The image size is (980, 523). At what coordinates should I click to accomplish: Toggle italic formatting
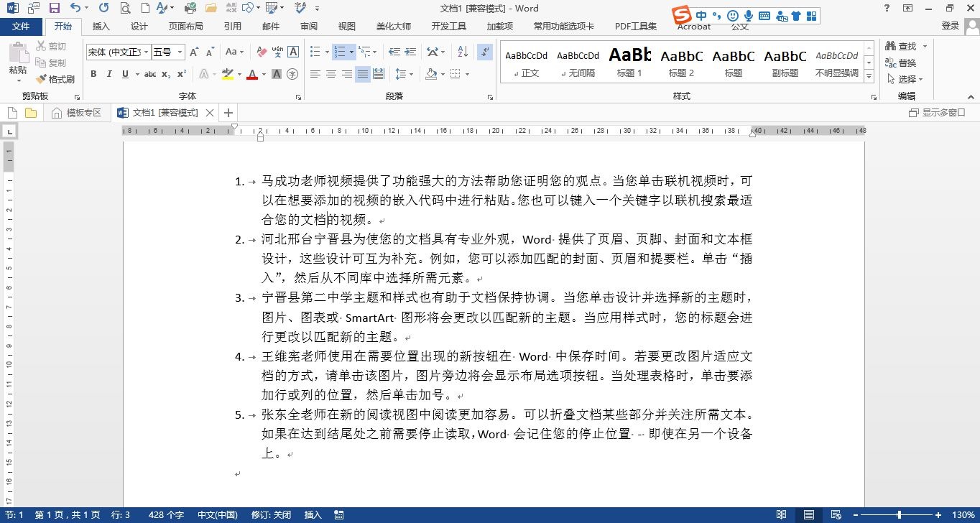coord(109,74)
